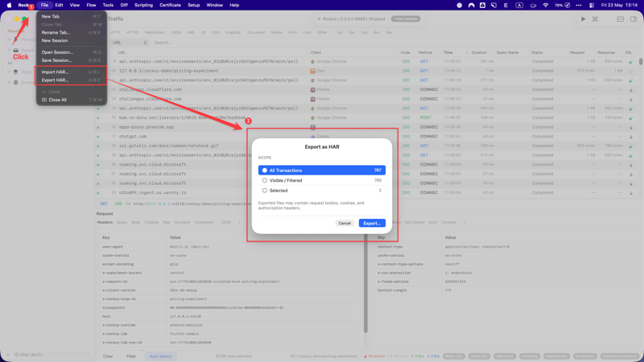Select the row for 127.0.0.1/rockxy-demo/pricing-experiment
Viewport: 644px width, 362px height.
368,71
